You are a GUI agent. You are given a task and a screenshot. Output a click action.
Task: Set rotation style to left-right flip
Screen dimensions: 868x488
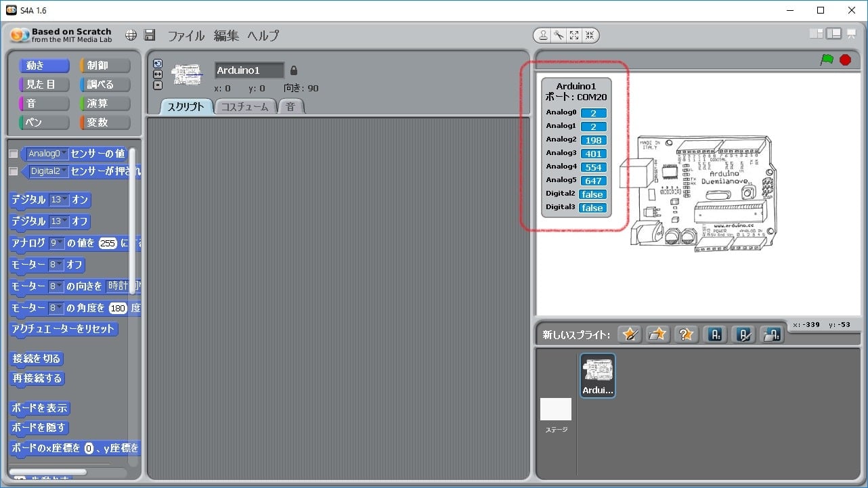tap(158, 74)
